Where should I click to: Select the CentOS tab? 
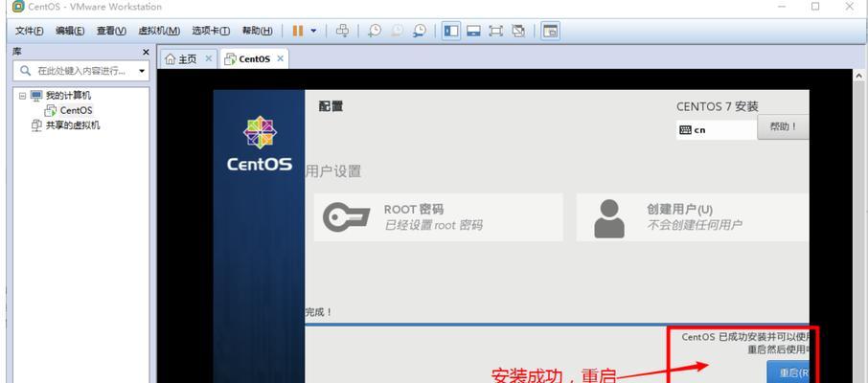(254, 58)
